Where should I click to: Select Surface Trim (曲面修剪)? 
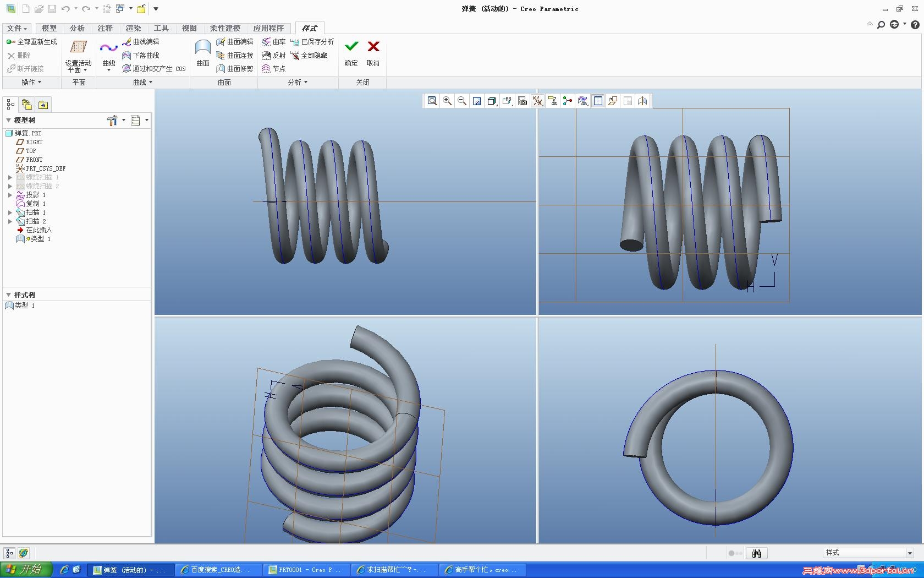pos(235,69)
